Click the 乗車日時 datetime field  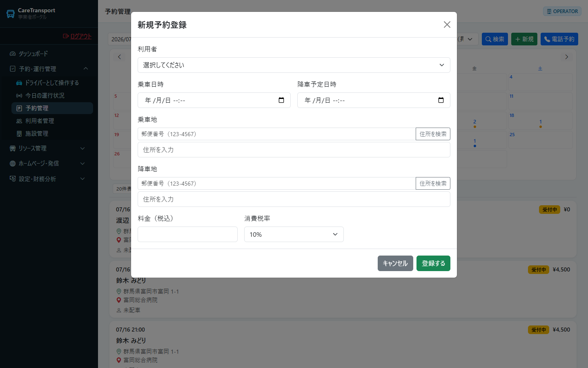[x=214, y=100]
